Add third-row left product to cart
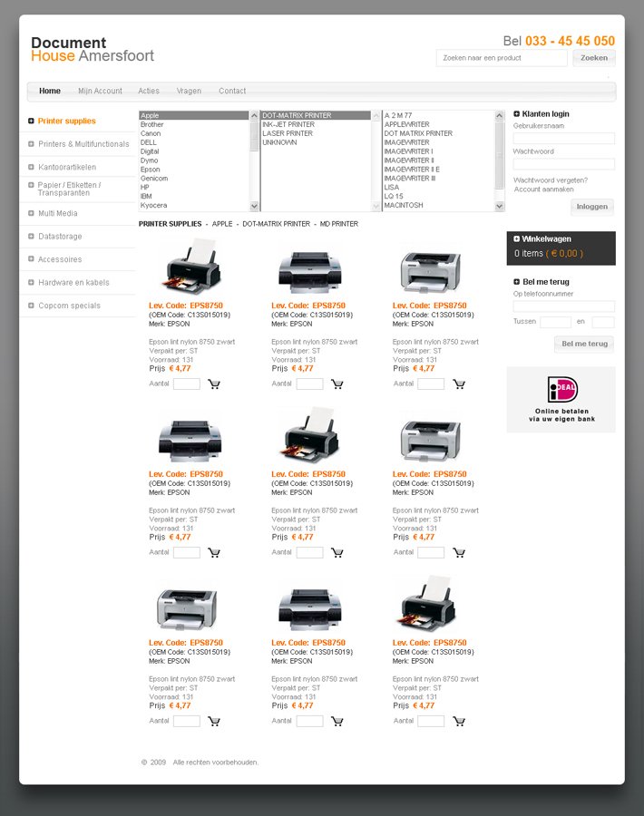 point(214,722)
